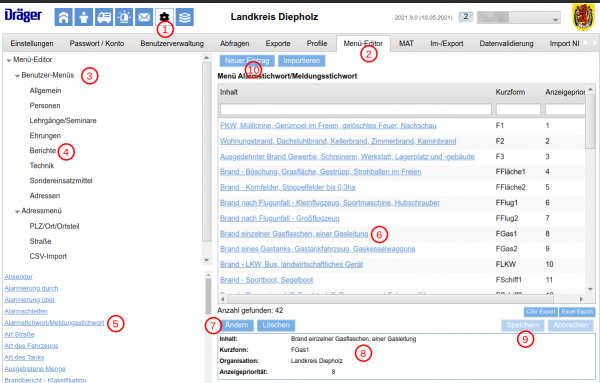Open the Alarmschleifen link
The image size is (600, 383).
pos(26,311)
